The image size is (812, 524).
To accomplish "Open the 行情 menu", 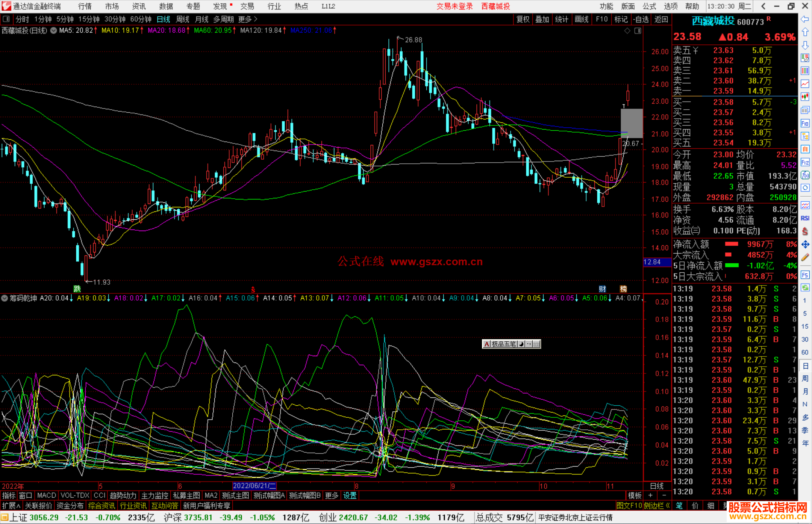I will [x=85, y=6].
